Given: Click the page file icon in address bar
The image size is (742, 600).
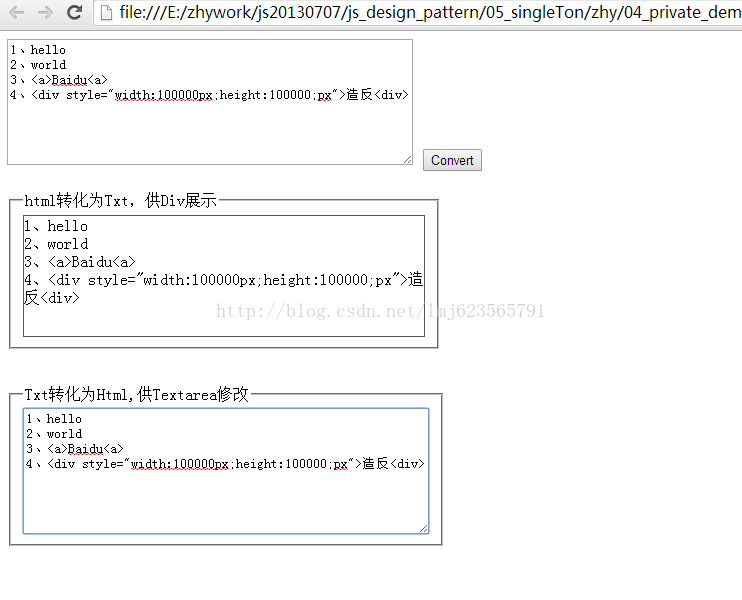Looking at the screenshot, I should point(106,13).
